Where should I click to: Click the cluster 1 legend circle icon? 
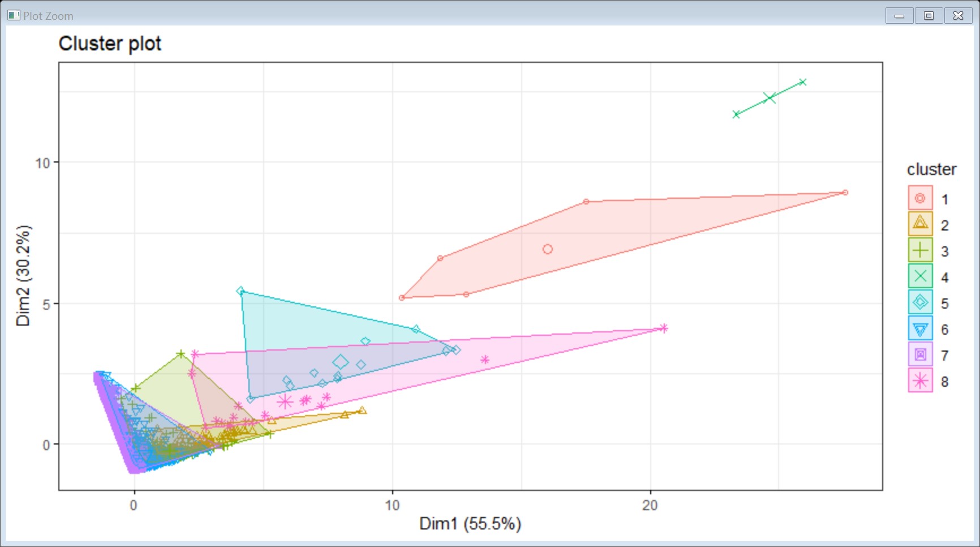click(x=920, y=198)
